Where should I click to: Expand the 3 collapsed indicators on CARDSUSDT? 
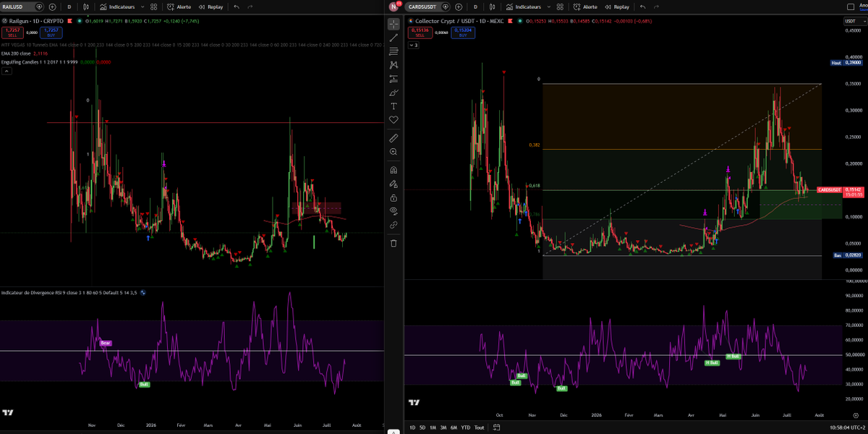(x=414, y=45)
